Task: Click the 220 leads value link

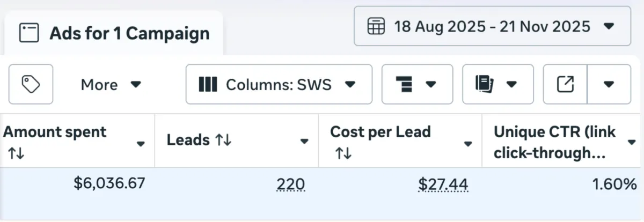Action: [x=291, y=184]
